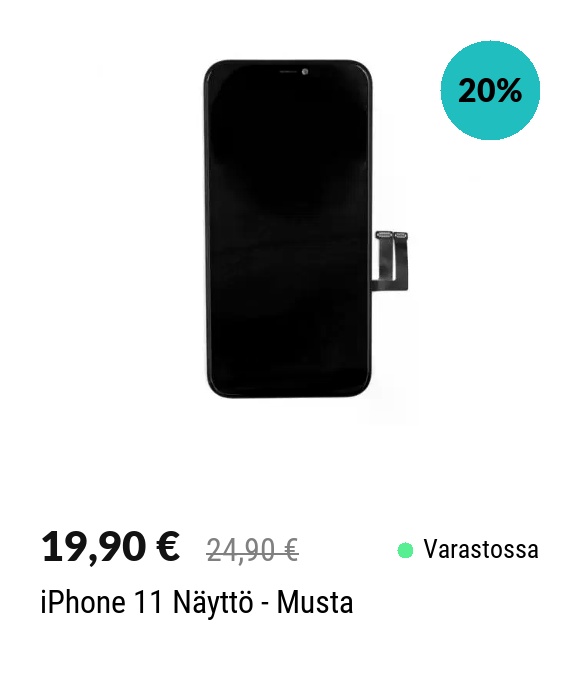Click the earpiece slot at the display top

click(x=288, y=71)
